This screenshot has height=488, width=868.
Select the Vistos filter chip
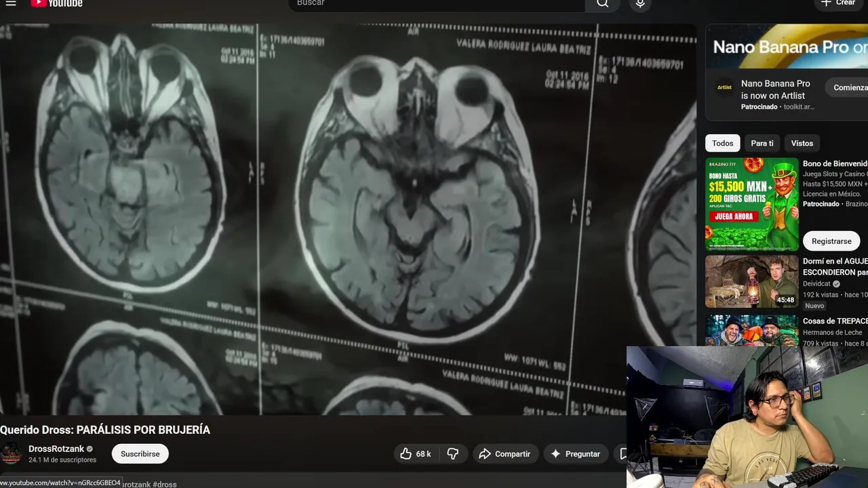pos(802,143)
